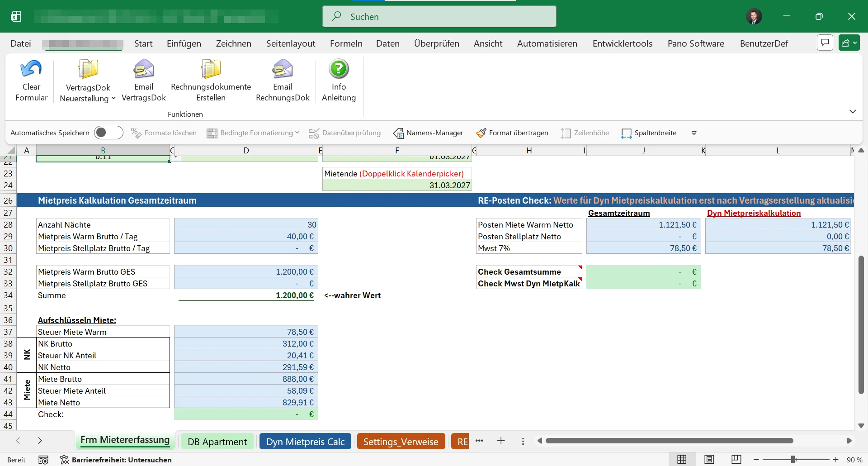Switch to Page Layout view icon
Viewport: 868px width, 466px height.
tap(709, 460)
